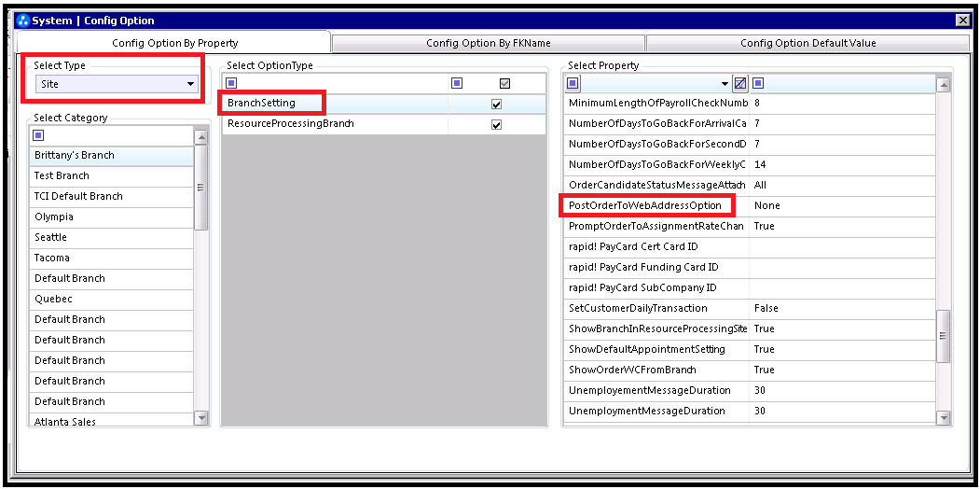Select ResourceProcessingBranch option type
Image resolution: width=980 pixels, height=489 pixels.
(x=291, y=124)
